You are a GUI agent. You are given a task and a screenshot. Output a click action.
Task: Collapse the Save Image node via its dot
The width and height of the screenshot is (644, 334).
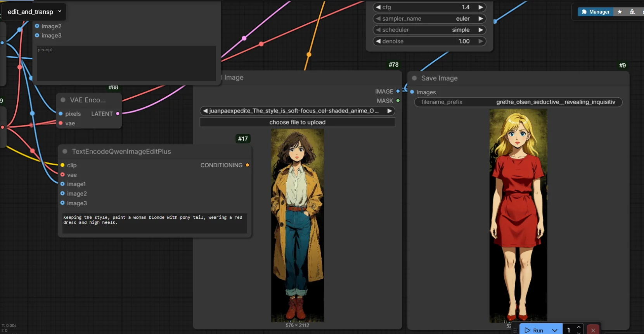(x=414, y=78)
